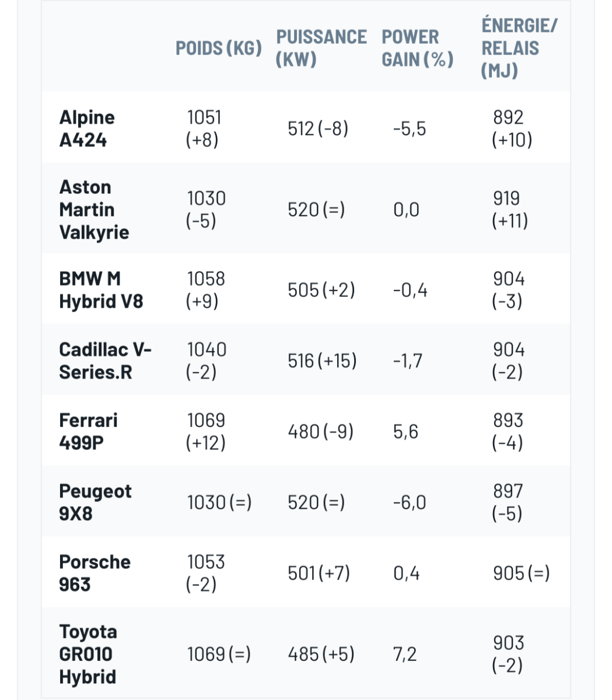Image resolution: width=612 pixels, height=700 pixels.
Task: Click the POIDS (KG) column header
Action: tap(218, 48)
